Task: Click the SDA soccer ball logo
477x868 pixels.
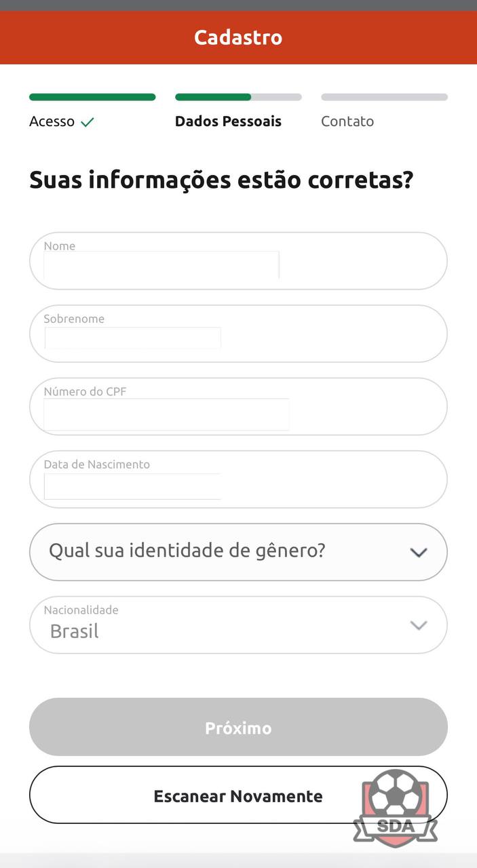Action: point(396,808)
